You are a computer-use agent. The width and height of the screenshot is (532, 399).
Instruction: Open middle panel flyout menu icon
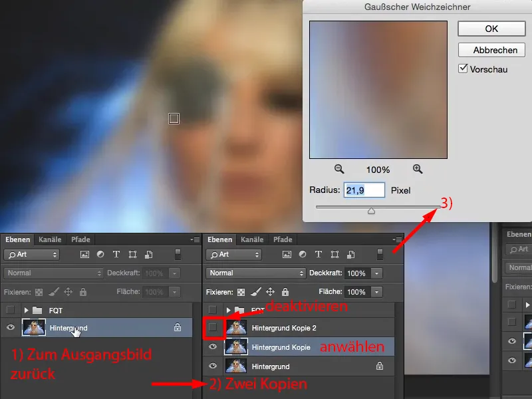pos(397,239)
